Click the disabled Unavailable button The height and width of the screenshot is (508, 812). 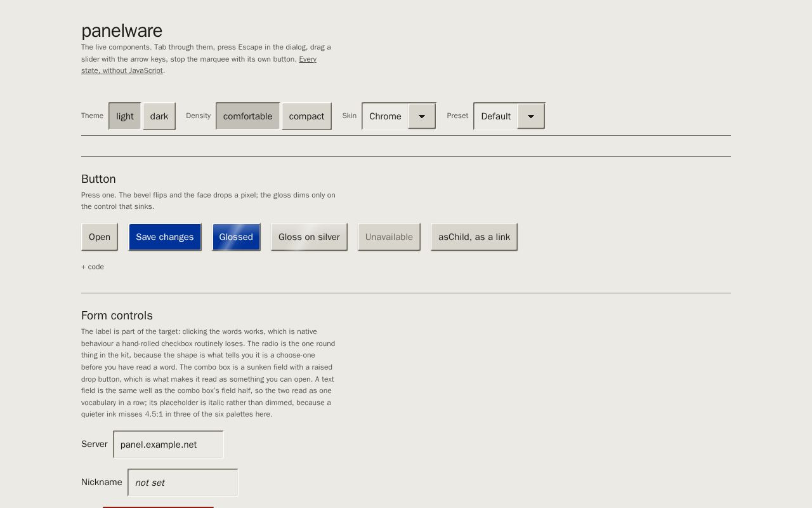pyautogui.click(x=389, y=237)
